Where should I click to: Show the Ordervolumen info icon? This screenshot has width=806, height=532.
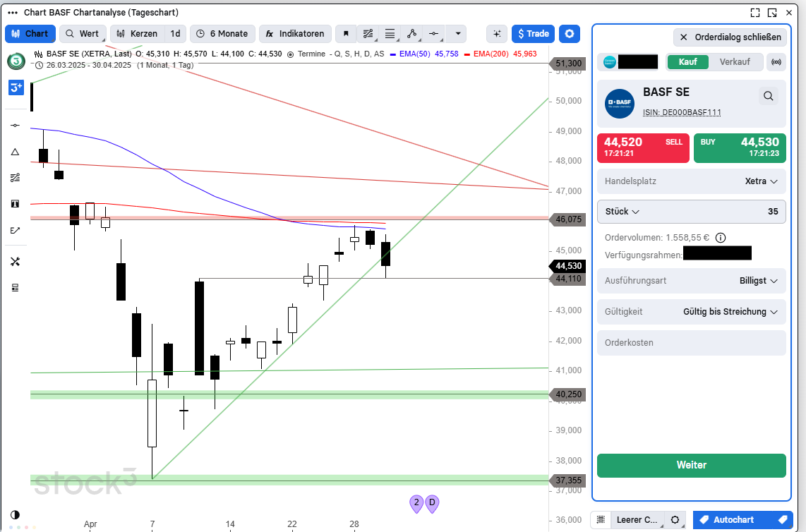(x=721, y=238)
